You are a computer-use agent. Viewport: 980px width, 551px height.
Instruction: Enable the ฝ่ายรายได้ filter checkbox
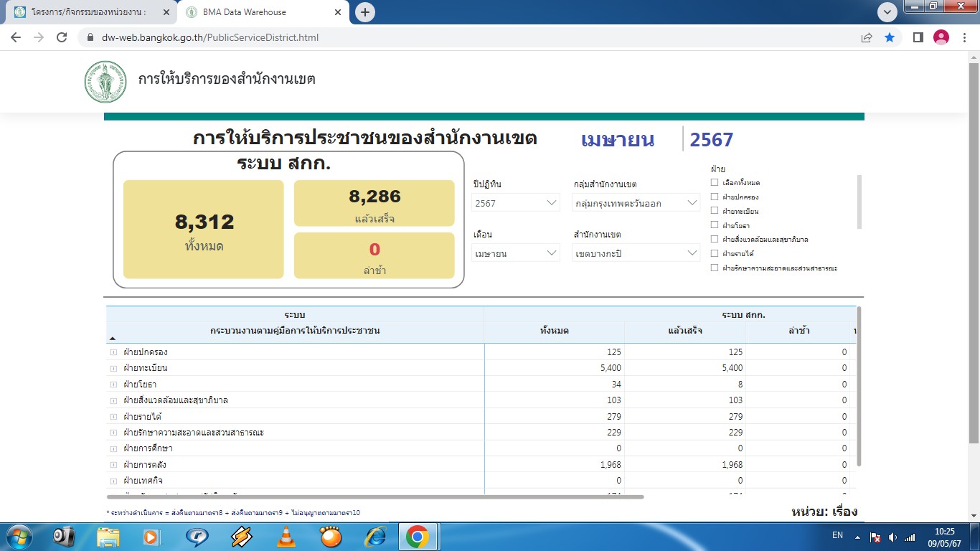click(715, 253)
